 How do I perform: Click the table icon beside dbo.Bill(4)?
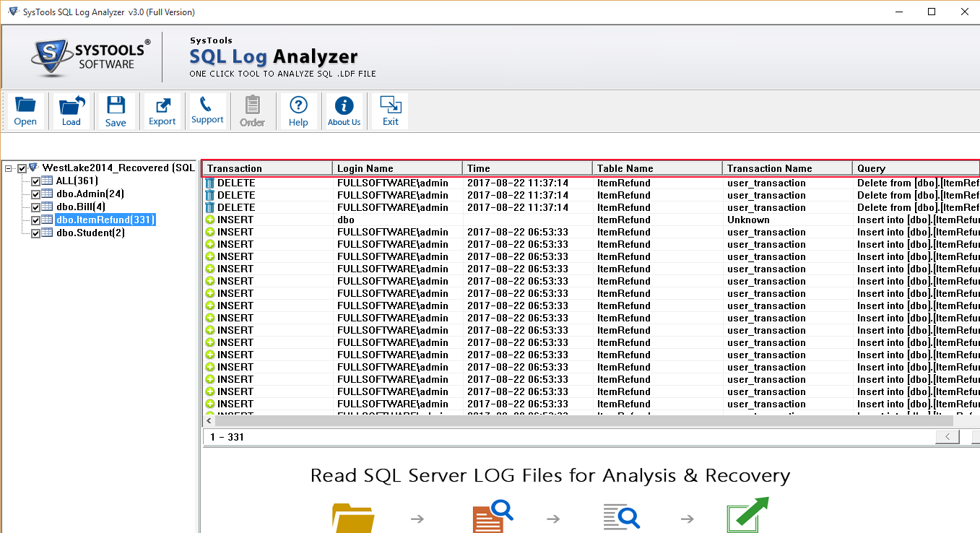48,207
